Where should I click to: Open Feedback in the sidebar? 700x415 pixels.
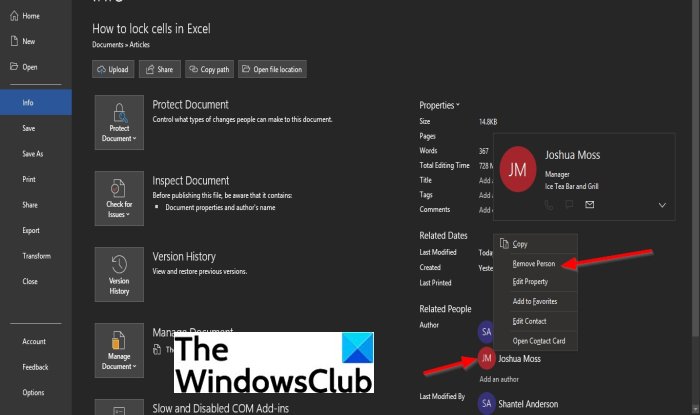(x=35, y=367)
